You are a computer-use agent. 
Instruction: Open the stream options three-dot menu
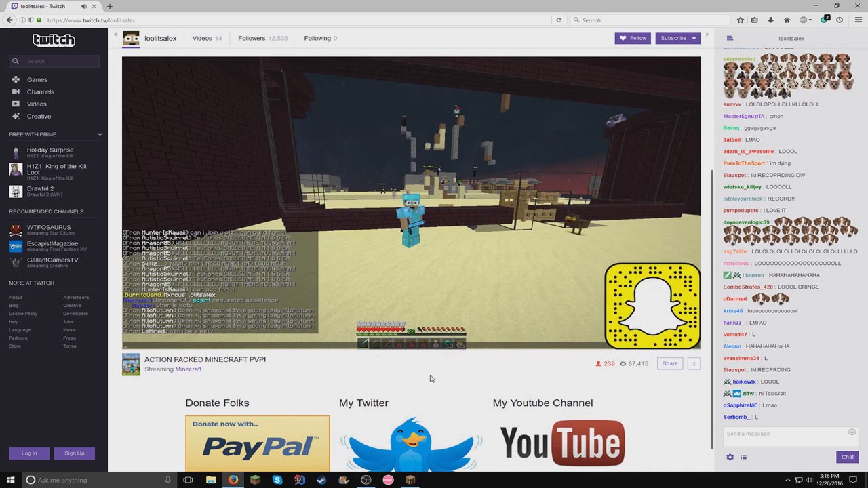click(694, 363)
